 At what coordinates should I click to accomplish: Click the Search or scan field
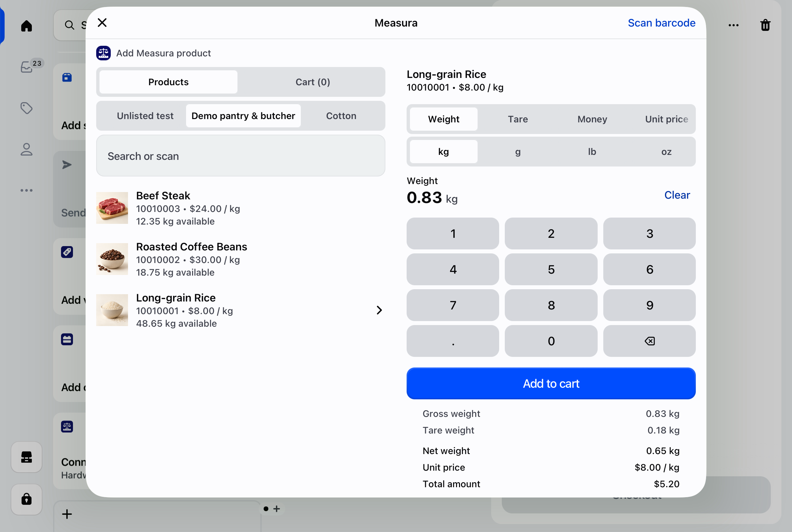(x=240, y=156)
